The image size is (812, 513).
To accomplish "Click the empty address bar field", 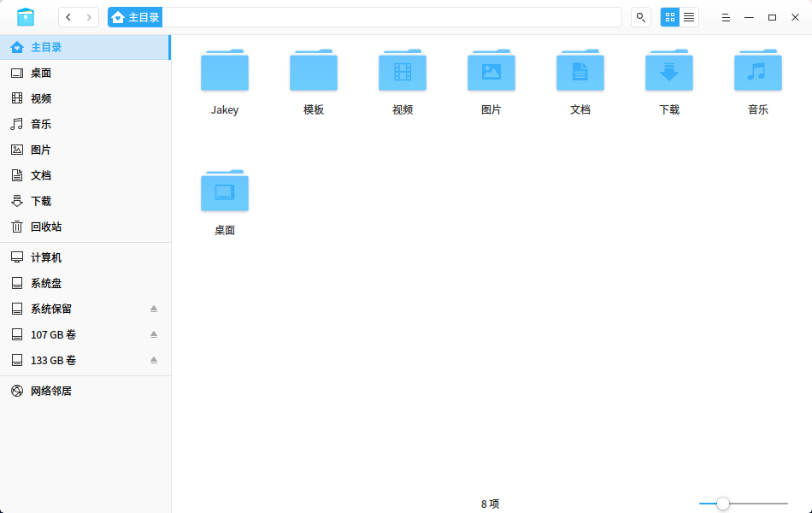I will (391, 17).
